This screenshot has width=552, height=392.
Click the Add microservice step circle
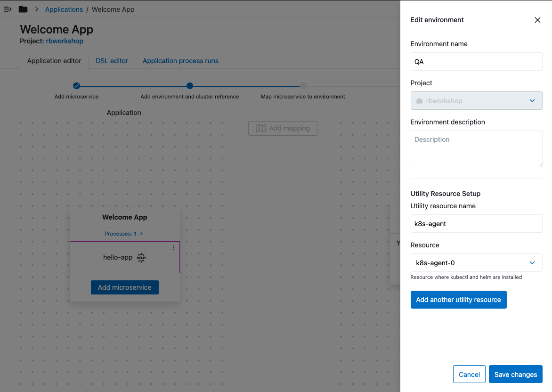[x=76, y=86]
